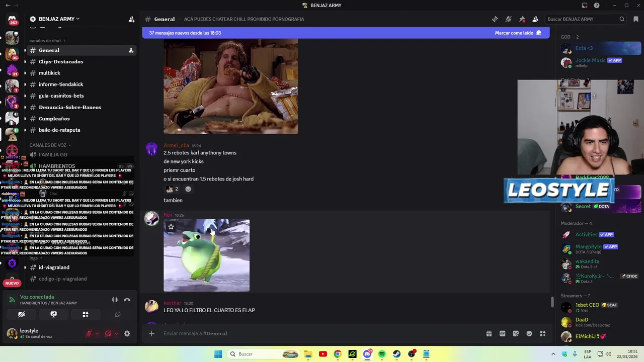Create an invite for the General channel
The image size is (644, 362).
click(x=131, y=50)
